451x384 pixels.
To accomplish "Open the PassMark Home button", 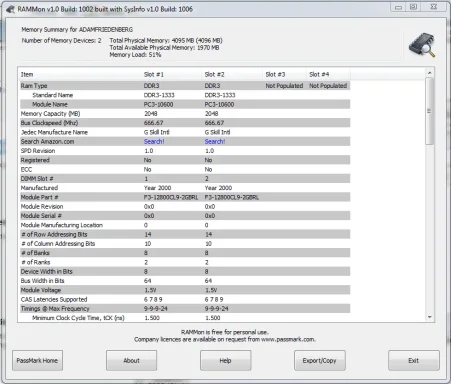I will tap(37, 360).
